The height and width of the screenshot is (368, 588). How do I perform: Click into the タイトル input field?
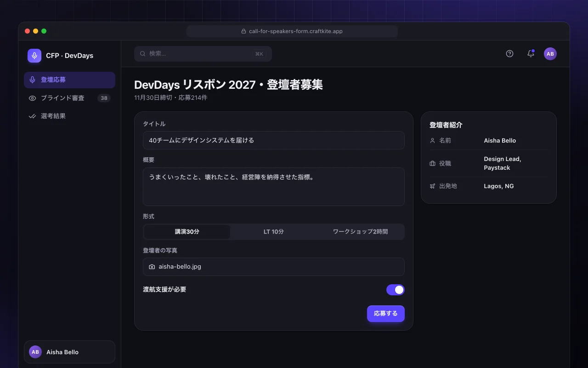tap(274, 140)
